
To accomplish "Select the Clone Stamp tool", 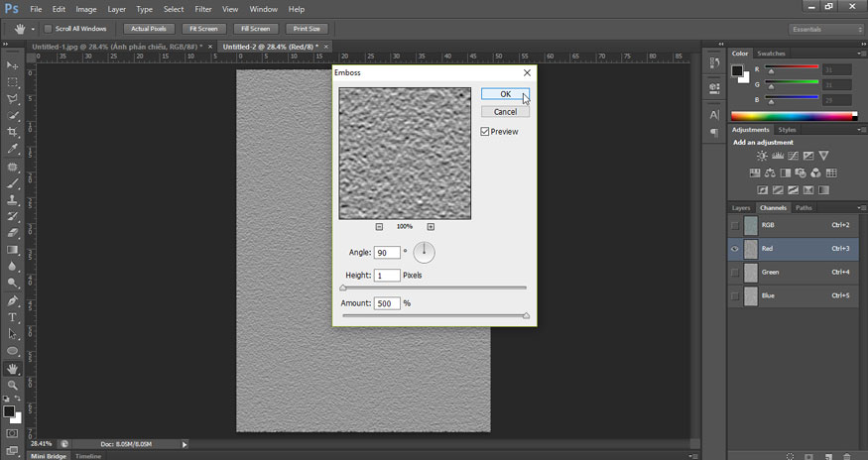I will pos(12,200).
